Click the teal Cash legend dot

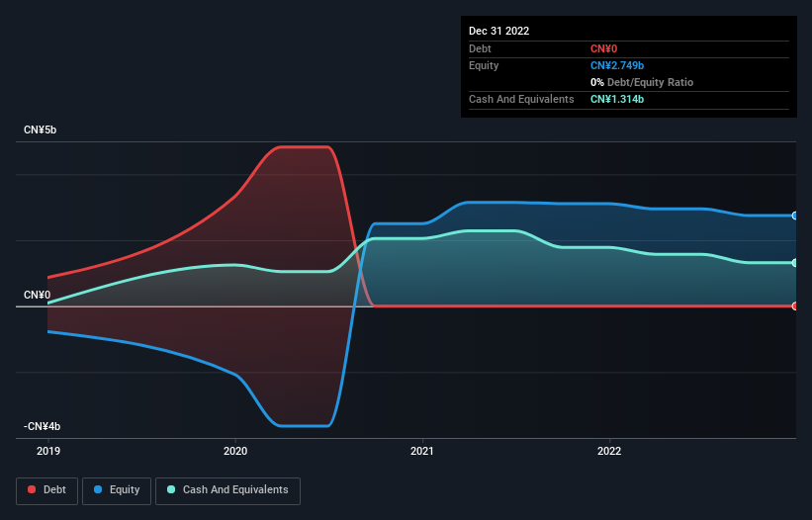click(x=171, y=489)
